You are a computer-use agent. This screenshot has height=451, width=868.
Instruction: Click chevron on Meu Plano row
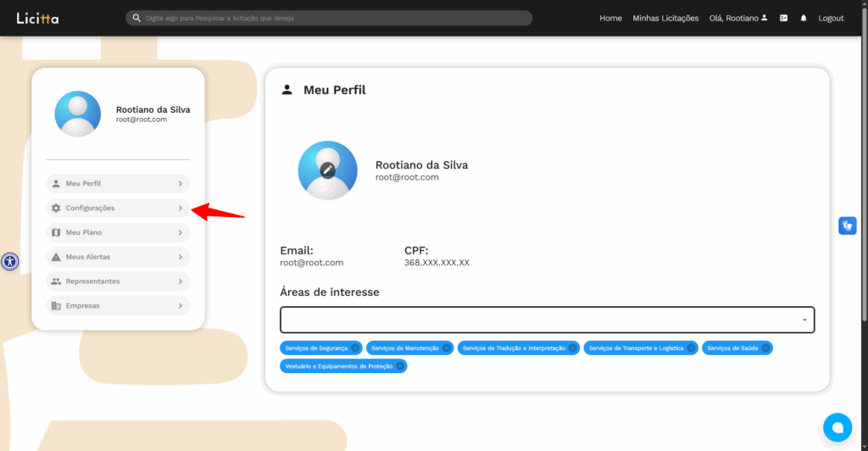[x=181, y=232]
